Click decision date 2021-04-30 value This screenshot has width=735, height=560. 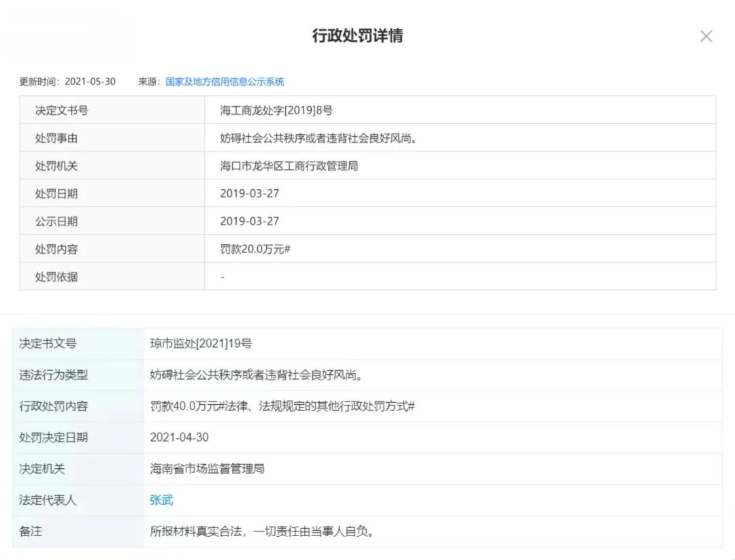click(x=179, y=438)
